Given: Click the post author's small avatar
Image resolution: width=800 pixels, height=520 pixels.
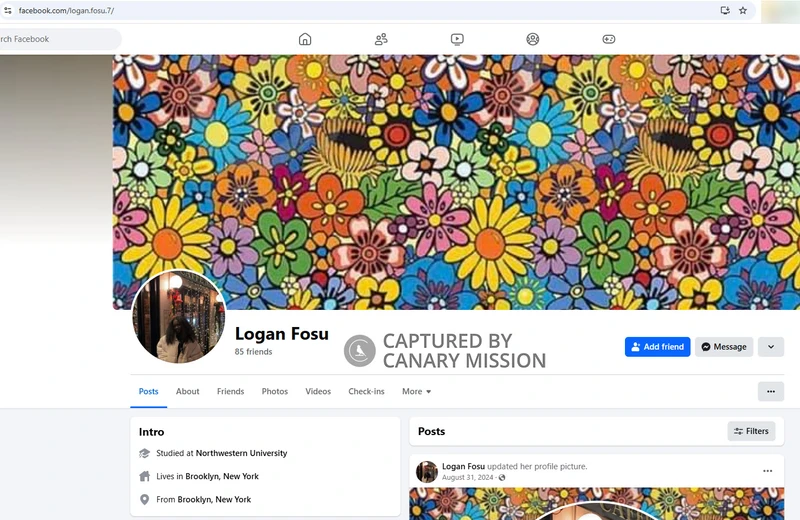Looking at the screenshot, I should 427,472.
